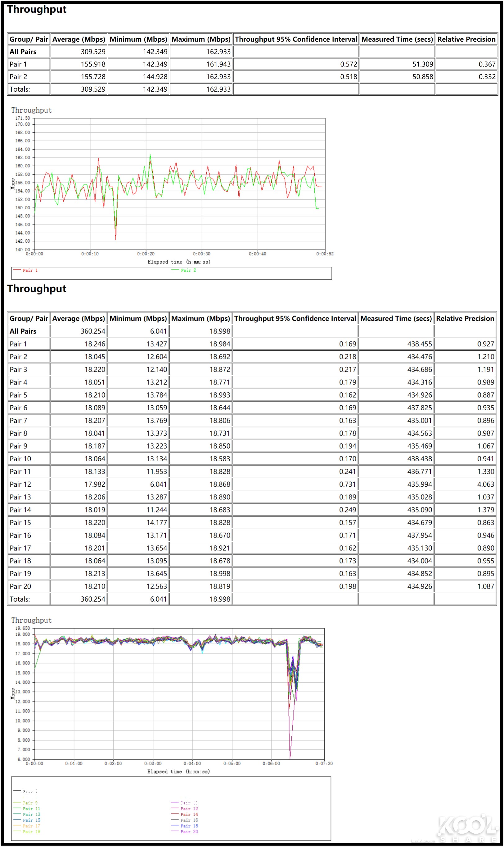Image resolution: width=504 pixels, height=847 pixels.
Task: Click the Mbps axis label on the first chart
Action: tap(13, 184)
